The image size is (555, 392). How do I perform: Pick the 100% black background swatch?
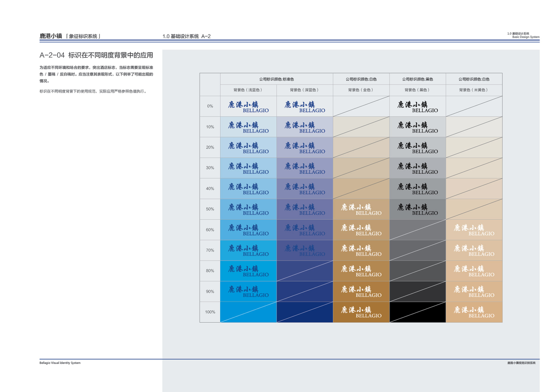pos(417,312)
